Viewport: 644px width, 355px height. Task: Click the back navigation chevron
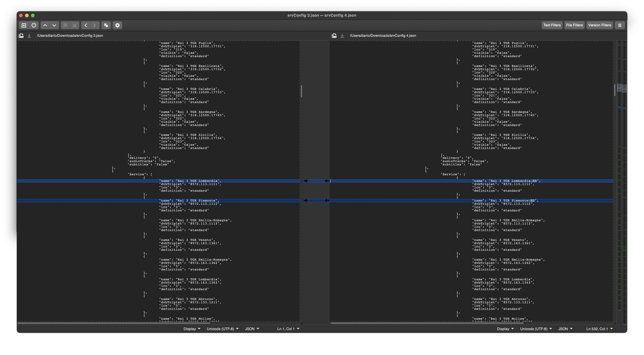click(x=86, y=25)
